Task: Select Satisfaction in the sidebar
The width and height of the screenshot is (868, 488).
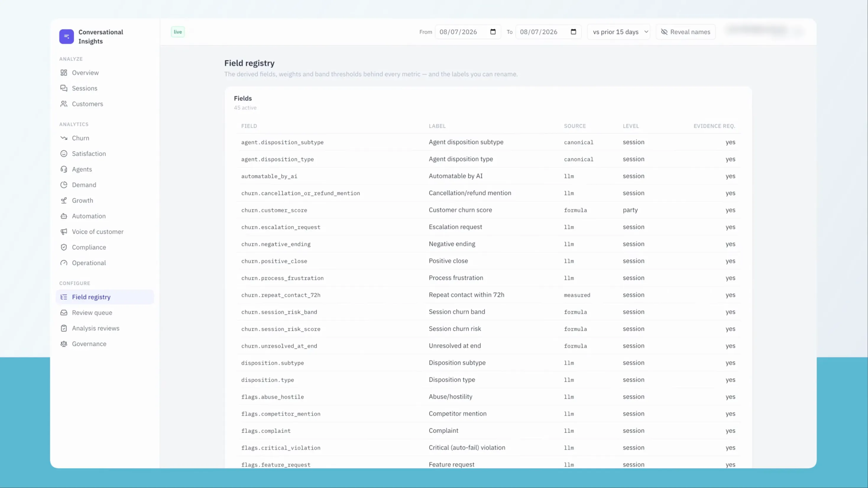Action: click(105, 154)
